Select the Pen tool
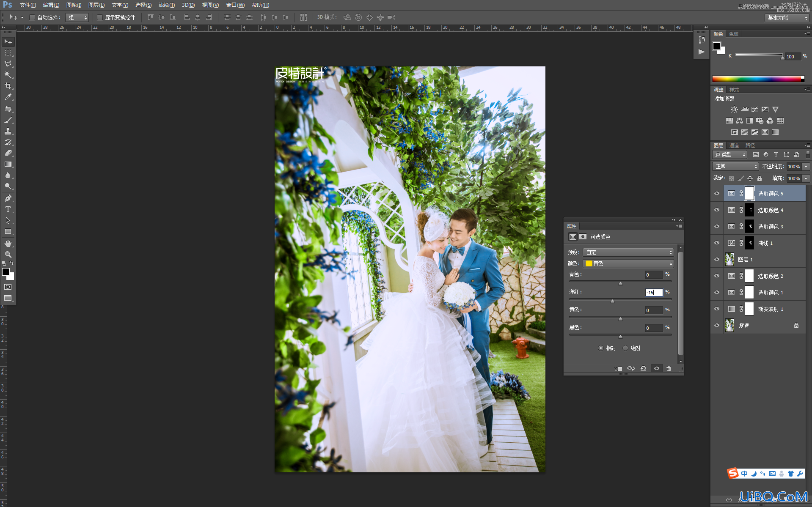 [8, 198]
